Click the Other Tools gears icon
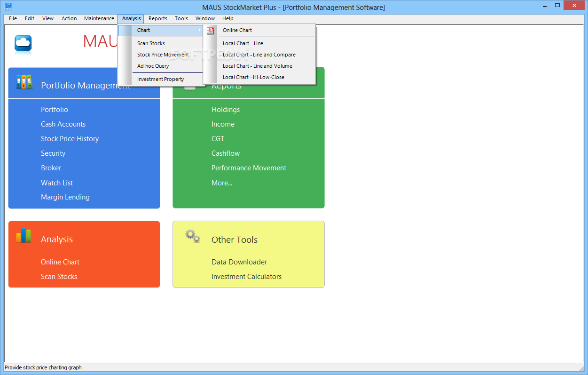This screenshot has height=375, width=588. (x=193, y=236)
